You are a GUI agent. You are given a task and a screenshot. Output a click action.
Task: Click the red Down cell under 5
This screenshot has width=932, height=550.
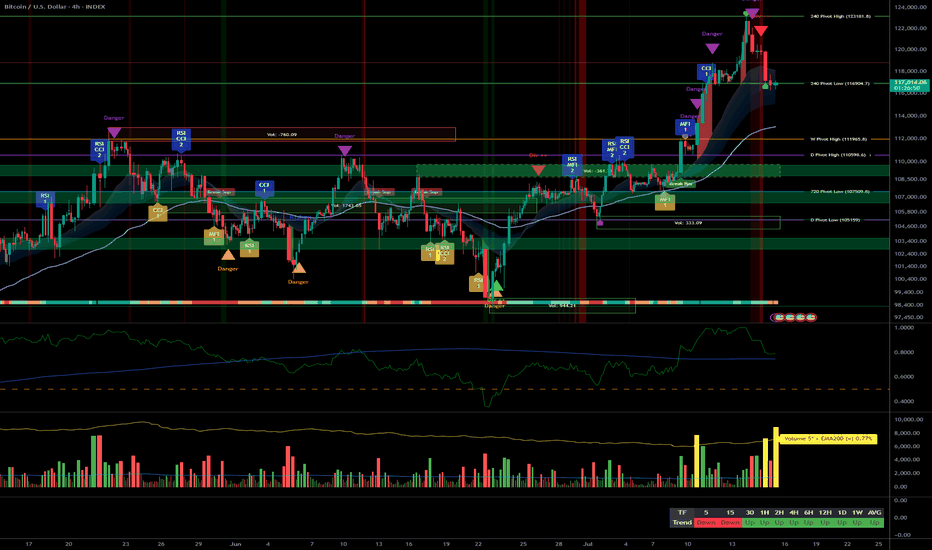coord(706,523)
